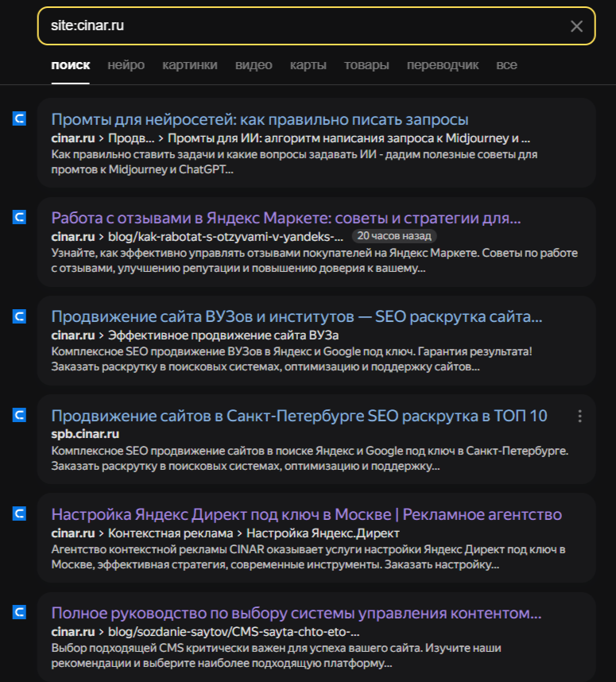
Task: Open the картинки tab
Action: click(190, 65)
